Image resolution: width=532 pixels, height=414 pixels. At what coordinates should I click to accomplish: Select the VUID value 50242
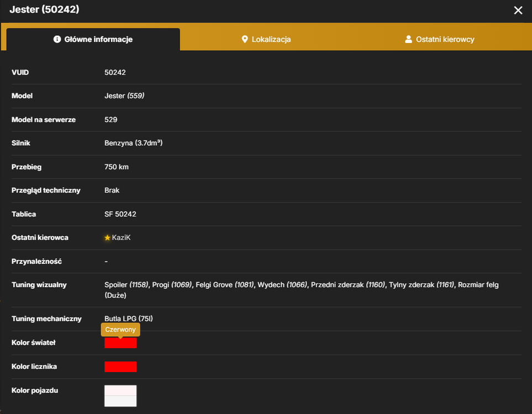coord(115,72)
